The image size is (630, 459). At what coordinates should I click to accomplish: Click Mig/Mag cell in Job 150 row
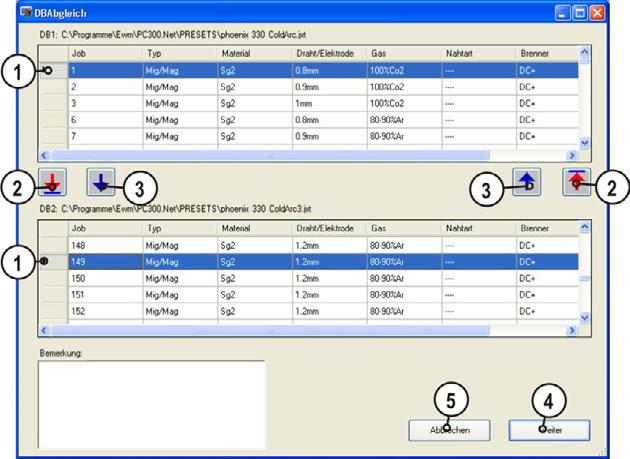(180, 278)
